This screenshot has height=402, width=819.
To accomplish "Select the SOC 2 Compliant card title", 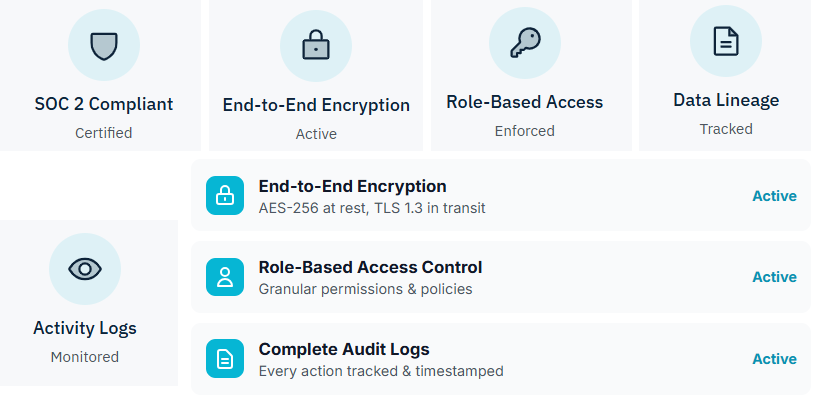I will pos(104,104).
